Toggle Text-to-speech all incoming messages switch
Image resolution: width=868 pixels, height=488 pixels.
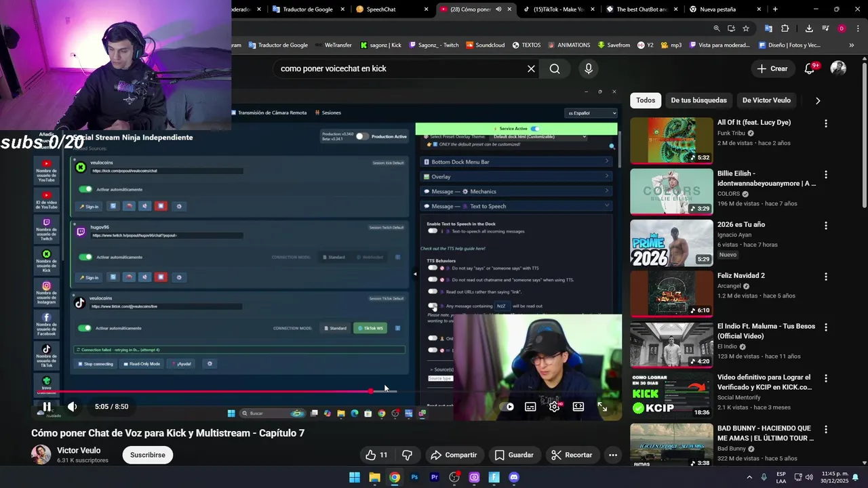(433, 231)
